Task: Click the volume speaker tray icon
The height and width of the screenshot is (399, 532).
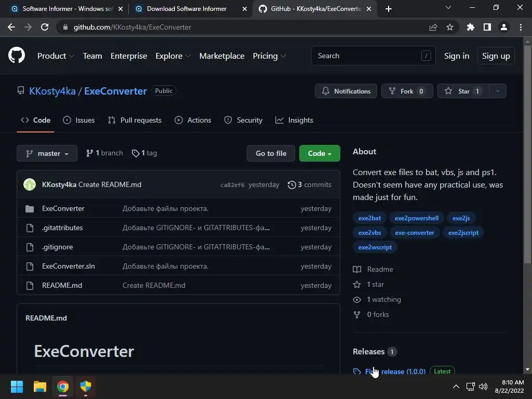Action: 483,387
